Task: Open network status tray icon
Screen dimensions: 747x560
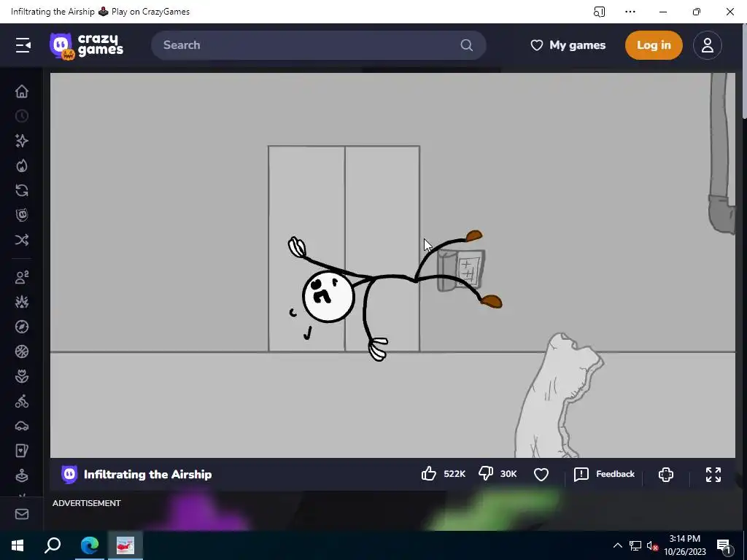Action: pos(635,545)
